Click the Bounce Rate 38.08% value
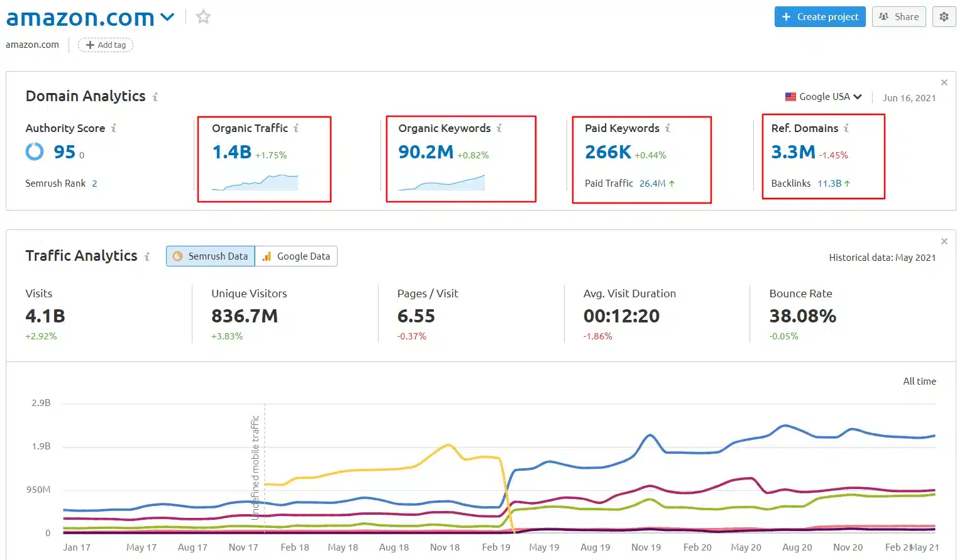 point(803,316)
